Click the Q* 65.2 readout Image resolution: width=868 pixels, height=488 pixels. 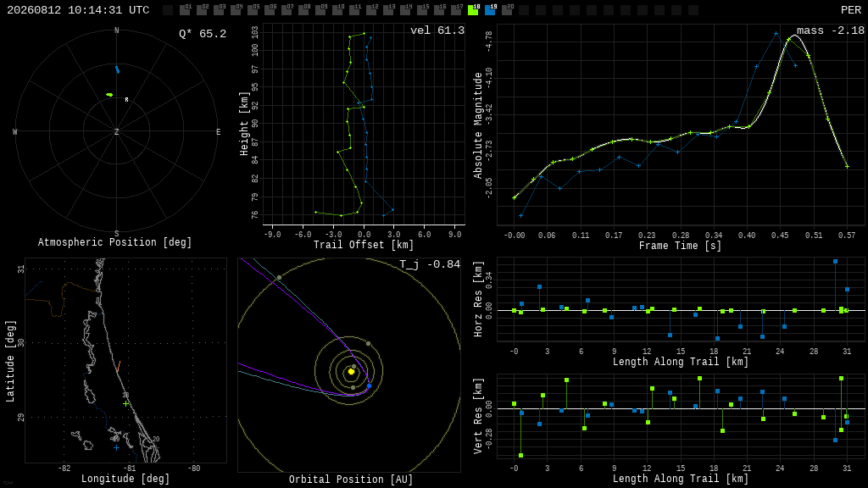coord(203,34)
